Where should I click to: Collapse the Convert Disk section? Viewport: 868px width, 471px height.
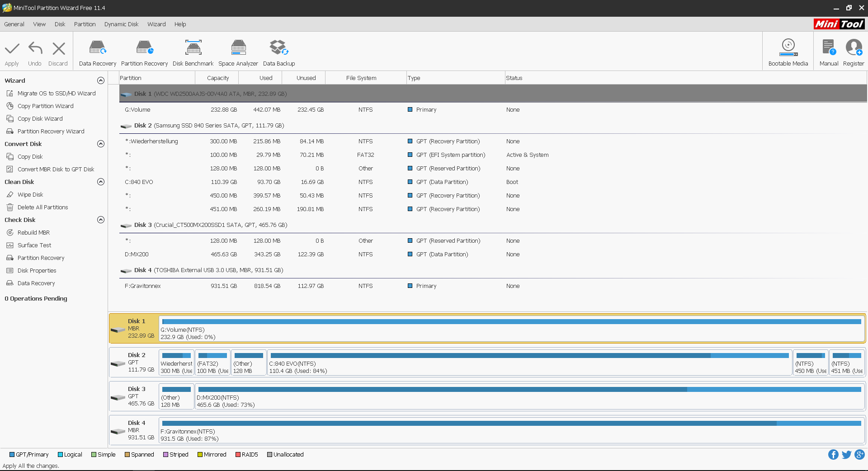(x=101, y=144)
